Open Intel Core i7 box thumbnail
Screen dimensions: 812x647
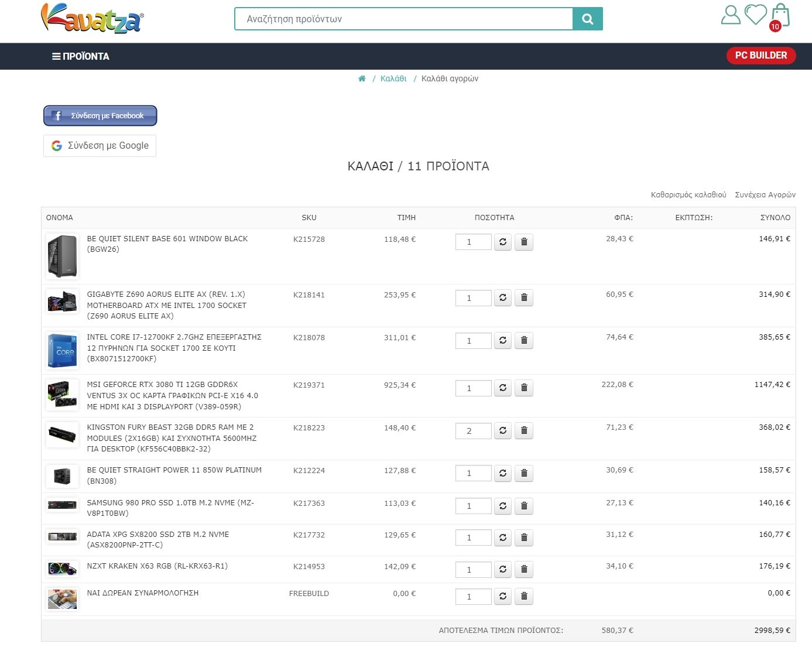(62, 351)
